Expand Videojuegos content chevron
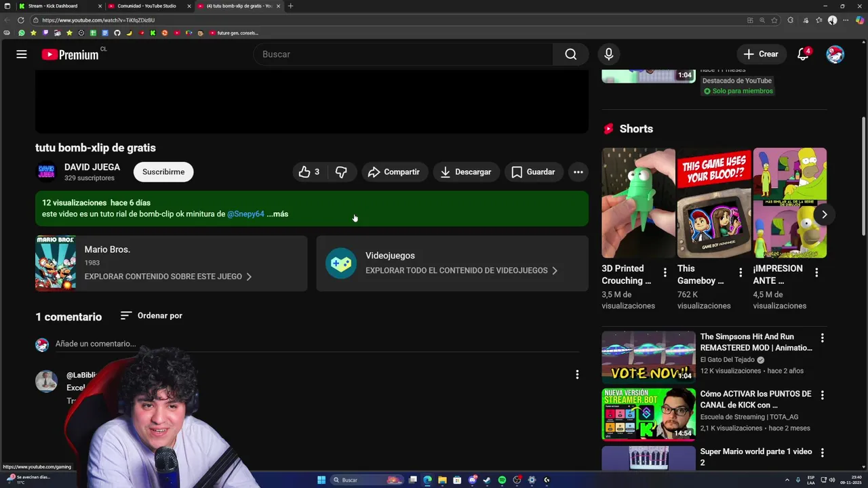868x488 pixels. (x=555, y=270)
